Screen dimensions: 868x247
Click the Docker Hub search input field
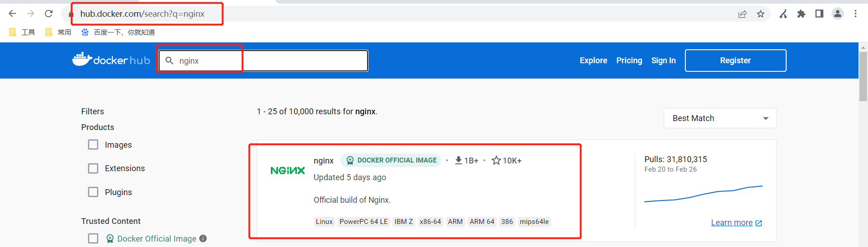tap(263, 61)
